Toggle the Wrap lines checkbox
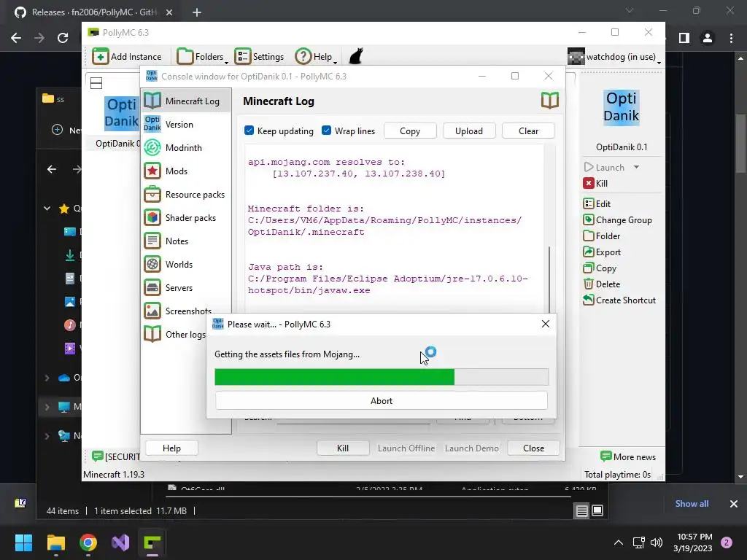Screen dimensions: 747x560 (x=326, y=131)
